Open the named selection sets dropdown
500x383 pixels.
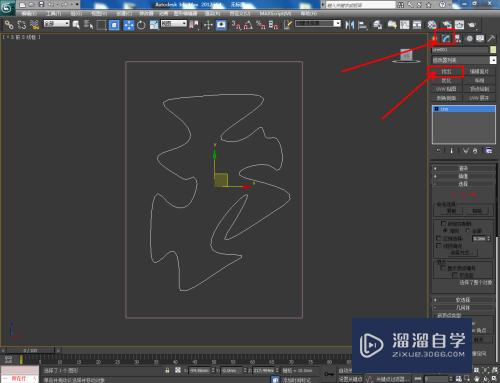(x=318, y=24)
